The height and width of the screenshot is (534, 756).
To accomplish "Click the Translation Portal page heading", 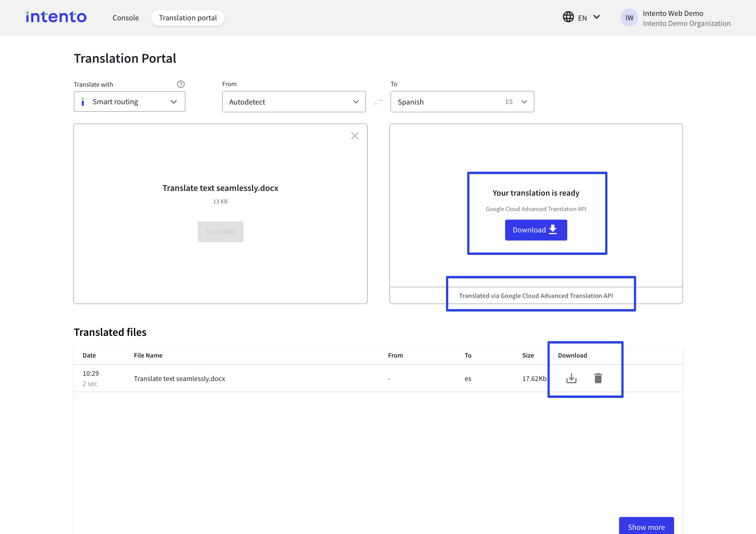I will click(x=125, y=58).
